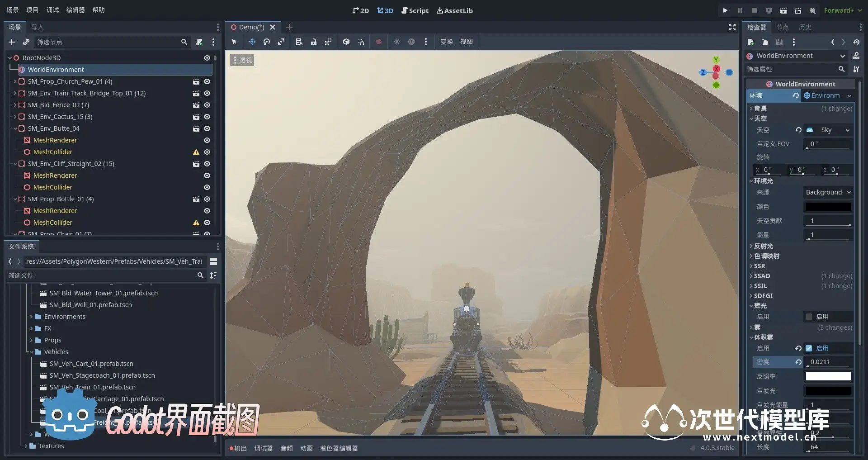The height and width of the screenshot is (460, 868).
Task: Click the 筛选节点 search field
Action: pos(108,42)
